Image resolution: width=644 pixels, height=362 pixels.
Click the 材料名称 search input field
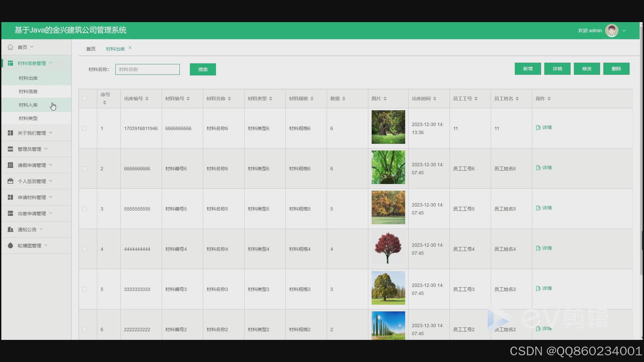148,69
